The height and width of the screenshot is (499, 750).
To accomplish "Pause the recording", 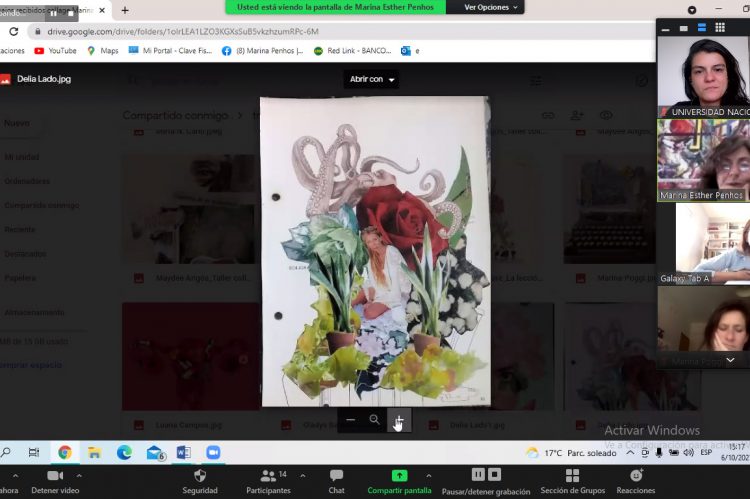I will point(478,475).
